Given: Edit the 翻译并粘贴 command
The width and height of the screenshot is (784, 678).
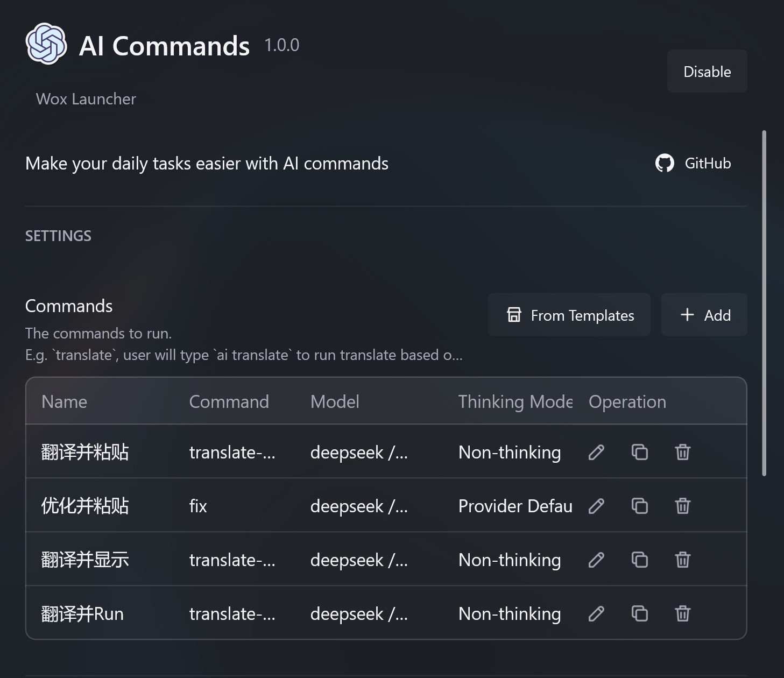Looking at the screenshot, I should click(x=596, y=452).
